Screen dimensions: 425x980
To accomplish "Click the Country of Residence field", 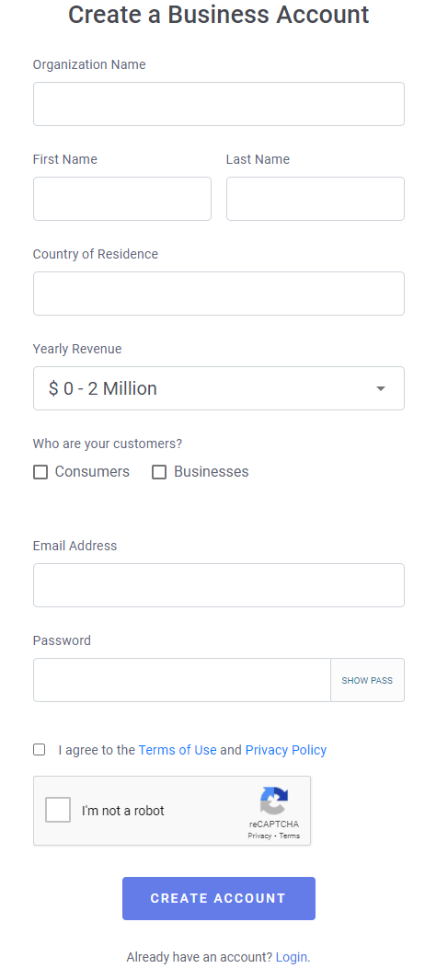I will (x=219, y=294).
